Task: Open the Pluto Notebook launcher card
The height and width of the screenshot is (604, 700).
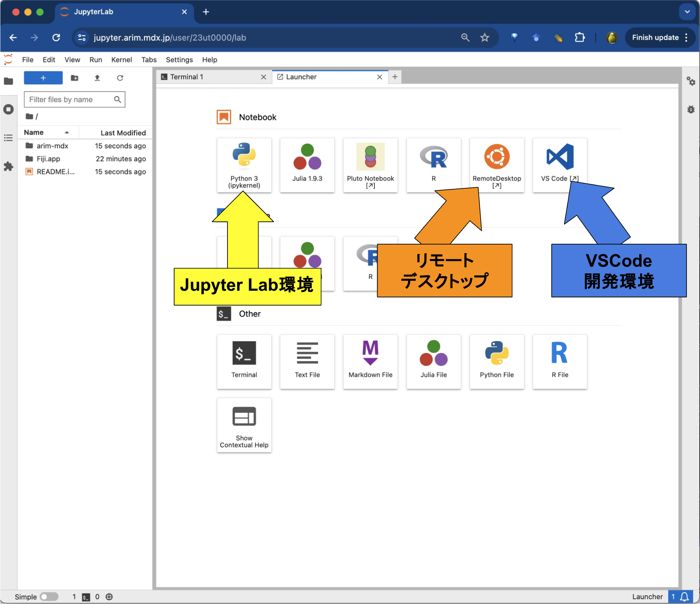Action: pyautogui.click(x=370, y=165)
